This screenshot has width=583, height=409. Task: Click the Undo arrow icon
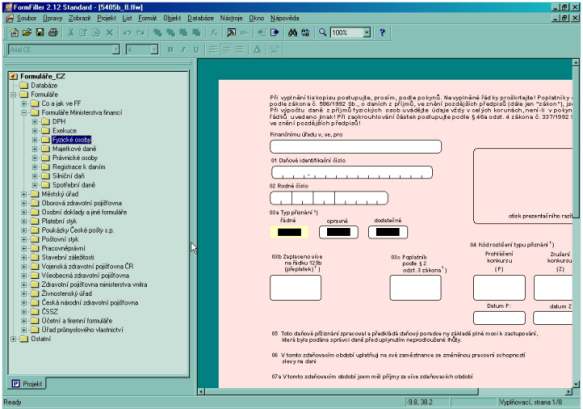coord(127,33)
